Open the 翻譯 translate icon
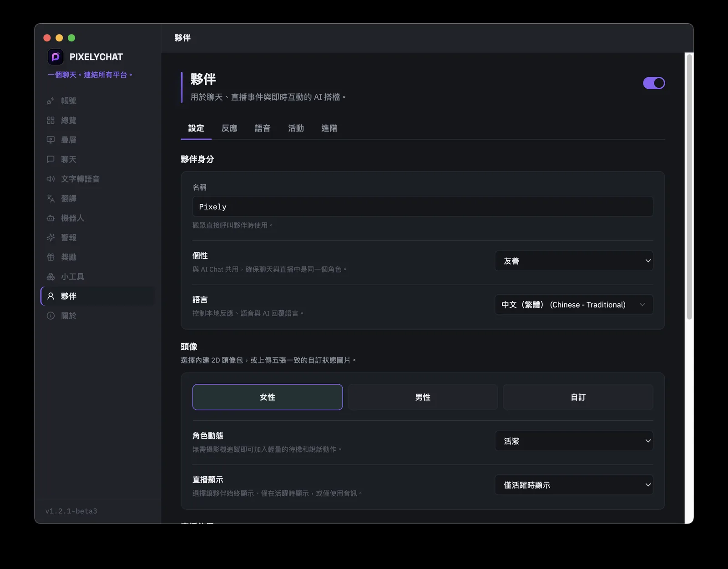 click(51, 199)
